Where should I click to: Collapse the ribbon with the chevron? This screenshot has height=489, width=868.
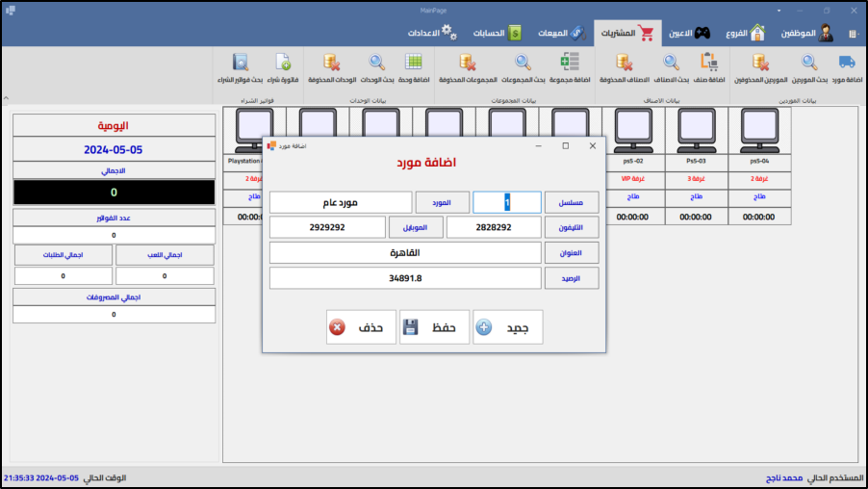(x=6, y=97)
